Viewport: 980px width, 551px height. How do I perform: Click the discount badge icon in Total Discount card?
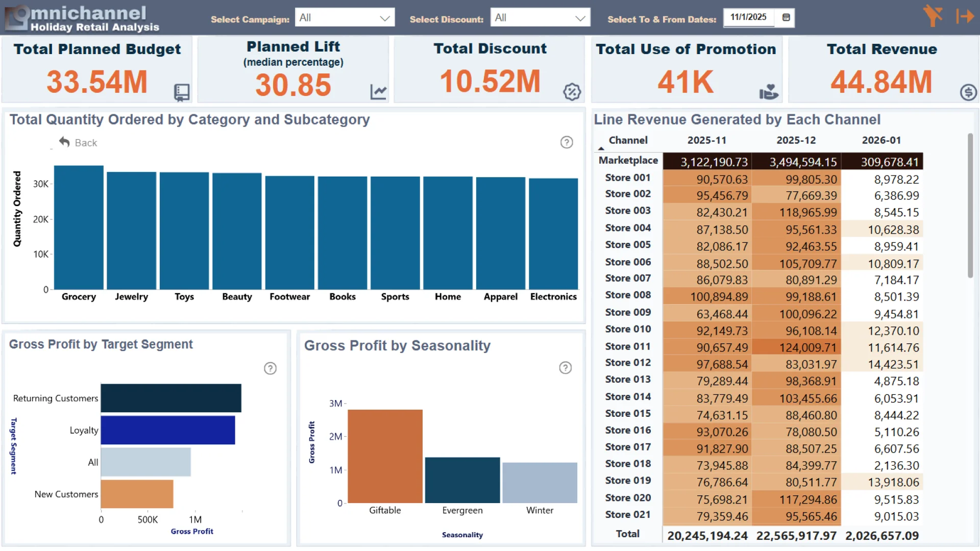pos(572,92)
